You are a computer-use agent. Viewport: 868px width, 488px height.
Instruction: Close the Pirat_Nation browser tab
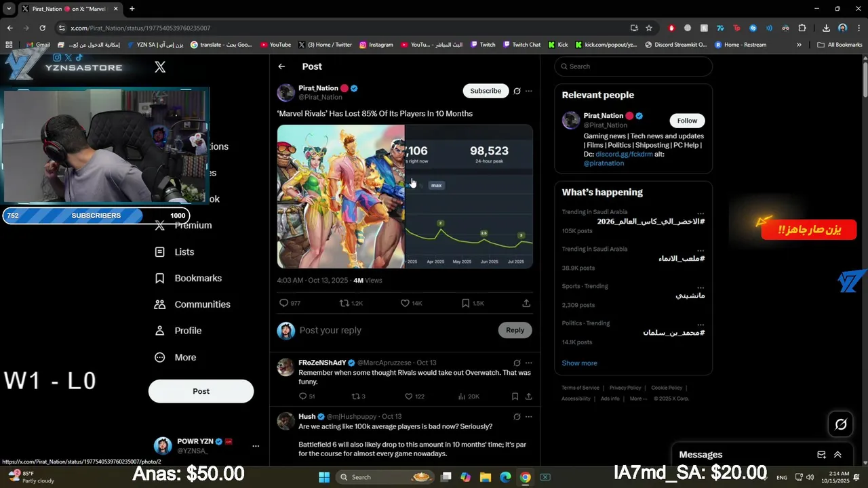point(115,9)
